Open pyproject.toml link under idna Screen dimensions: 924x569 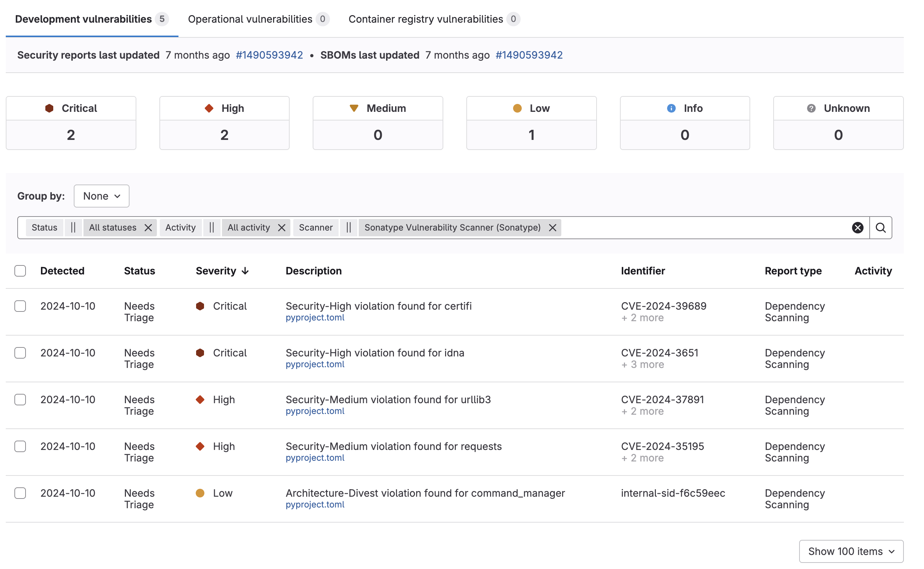click(x=315, y=364)
